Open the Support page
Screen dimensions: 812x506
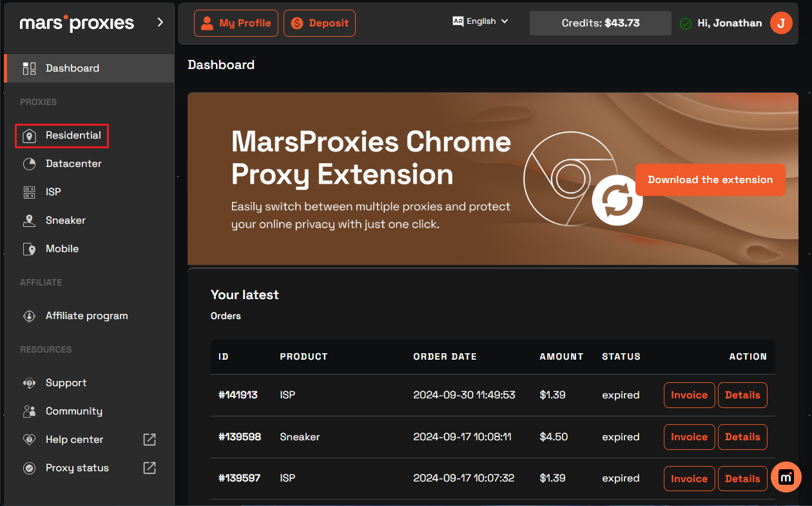66,383
